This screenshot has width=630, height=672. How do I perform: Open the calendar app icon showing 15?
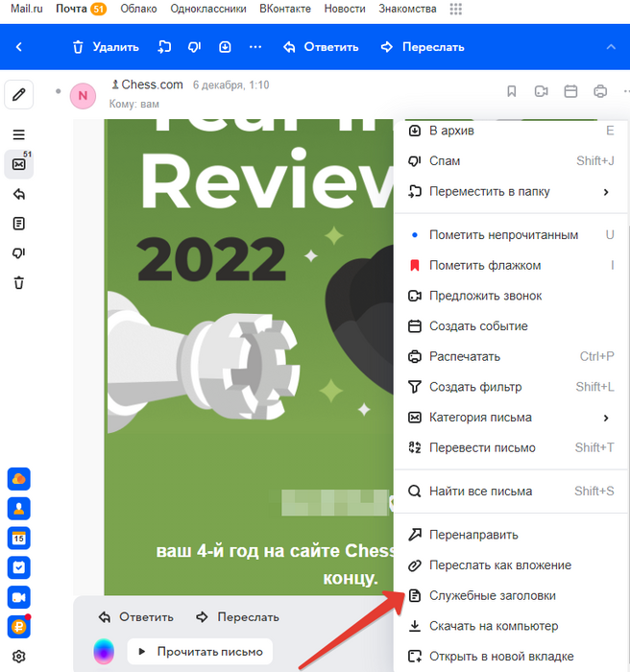point(19,538)
